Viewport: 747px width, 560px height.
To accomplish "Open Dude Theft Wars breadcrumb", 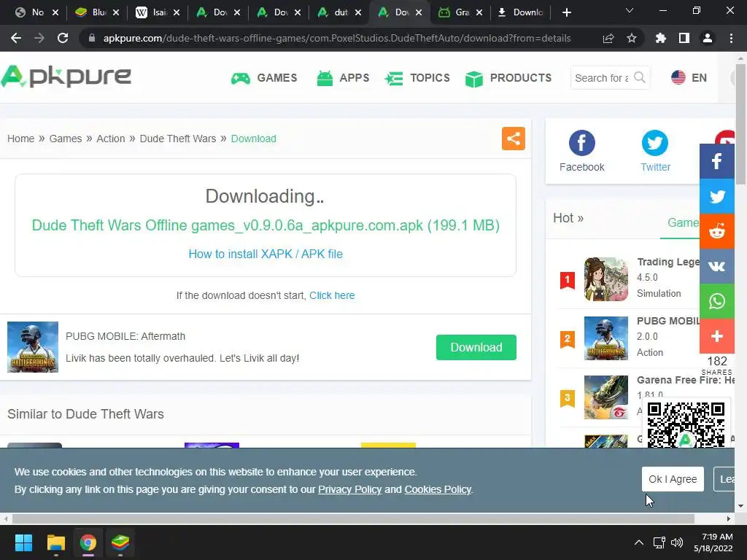I will 178,139.
